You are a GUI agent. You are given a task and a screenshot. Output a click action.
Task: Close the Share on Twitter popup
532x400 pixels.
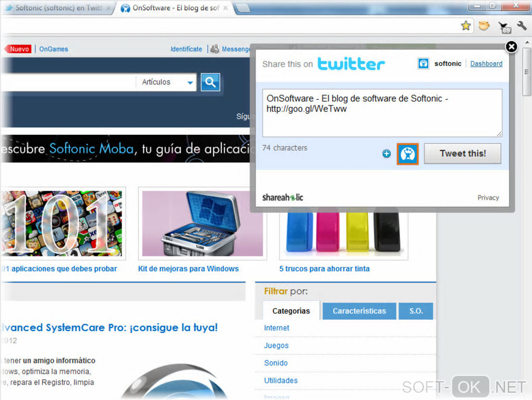511,46
